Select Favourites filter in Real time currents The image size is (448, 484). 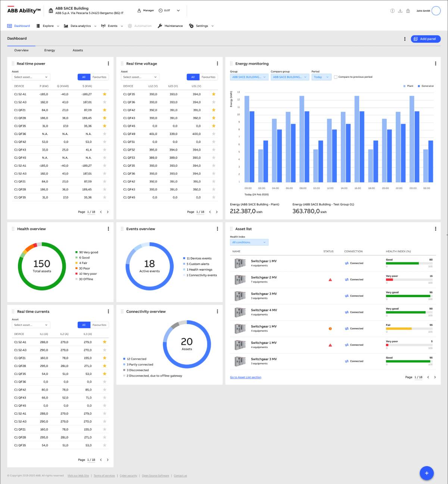(x=99, y=325)
